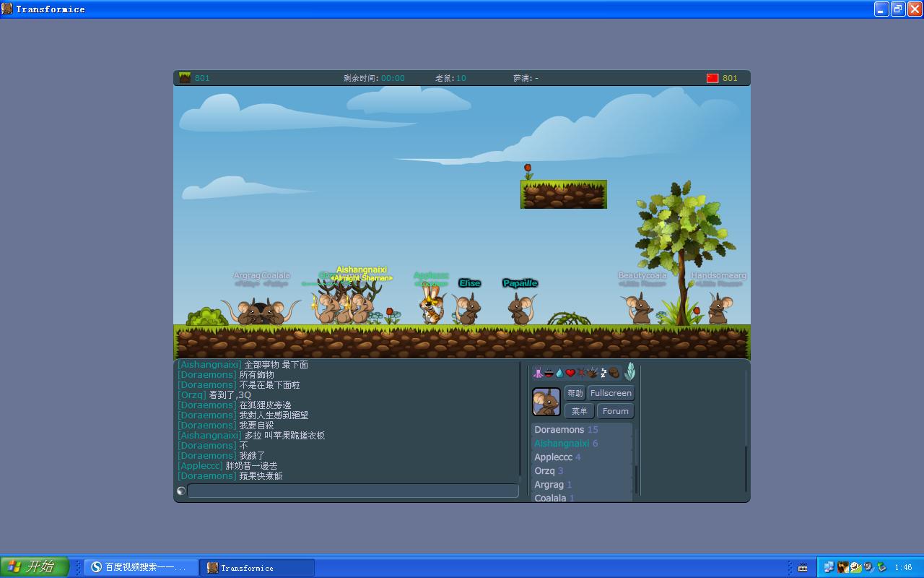Viewport: 924px width, 578px height.
Task: Click the pink dance emote icon
Action: click(x=538, y=373)
